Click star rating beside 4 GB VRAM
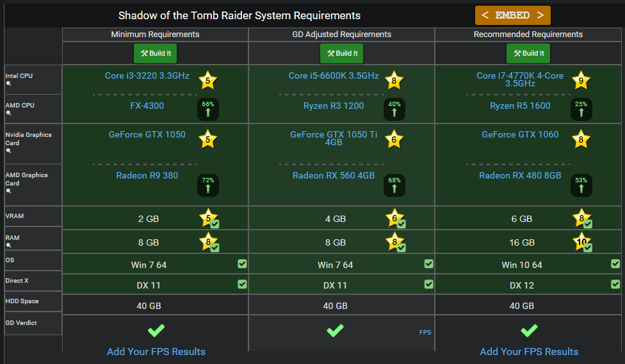The height and width of the screenshot is (364, 625). (395, 218)
